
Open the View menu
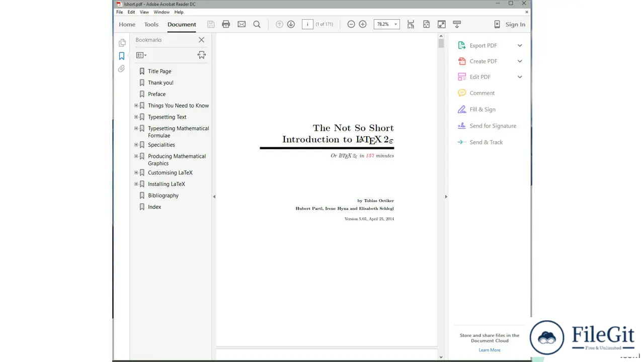click(x=144, y=12)
